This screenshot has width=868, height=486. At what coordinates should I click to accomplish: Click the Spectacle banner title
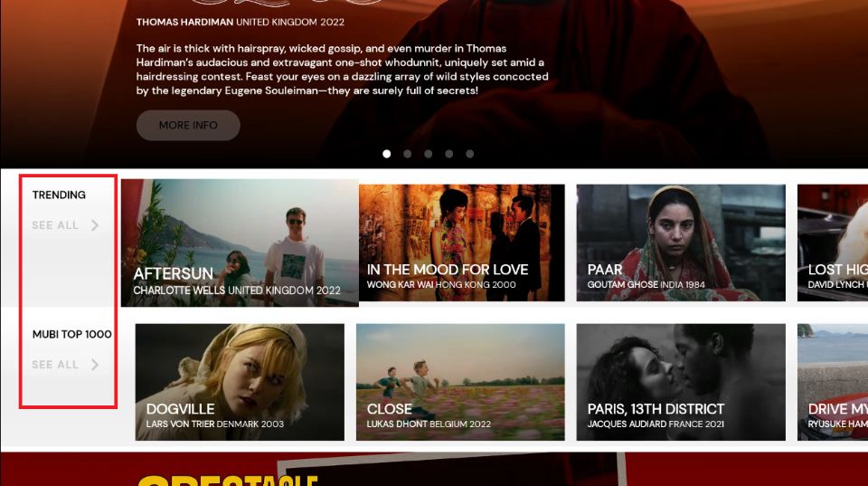point(227,480)
